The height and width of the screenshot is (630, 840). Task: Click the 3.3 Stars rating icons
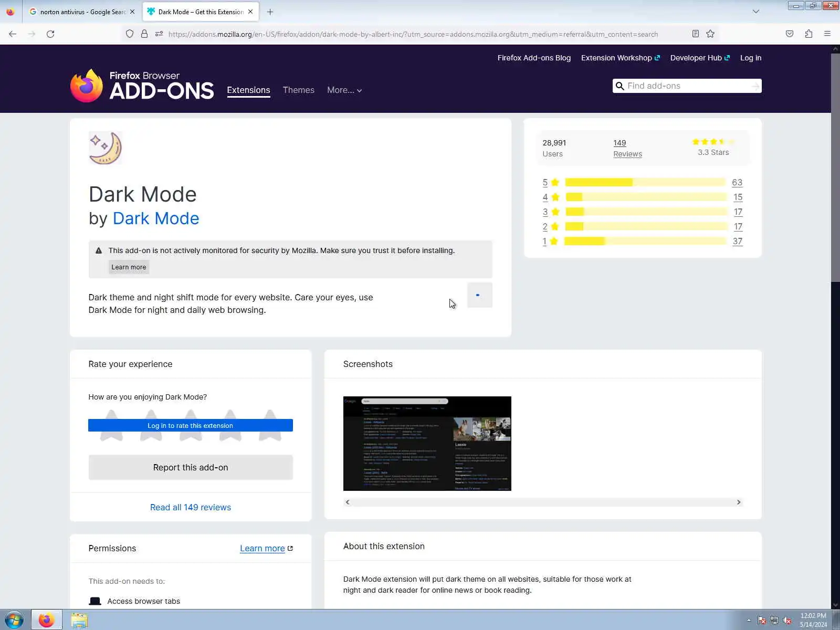(x=713, y=142)
